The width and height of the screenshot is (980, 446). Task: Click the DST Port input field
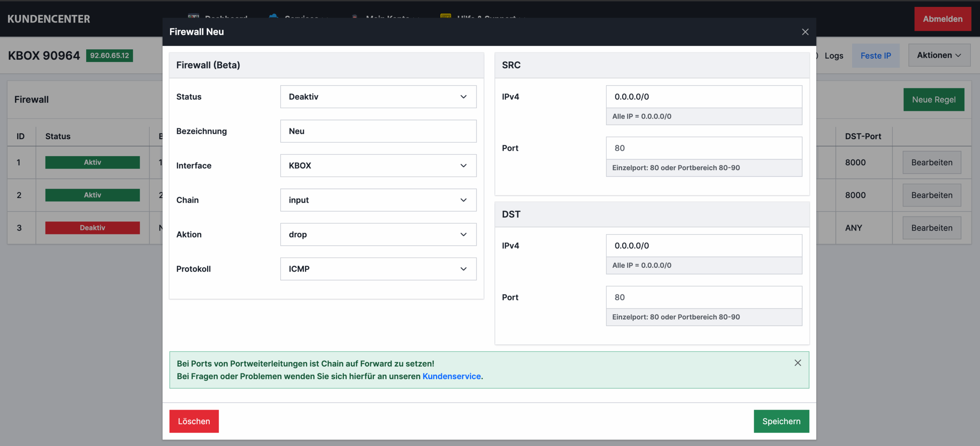(704, 297)
